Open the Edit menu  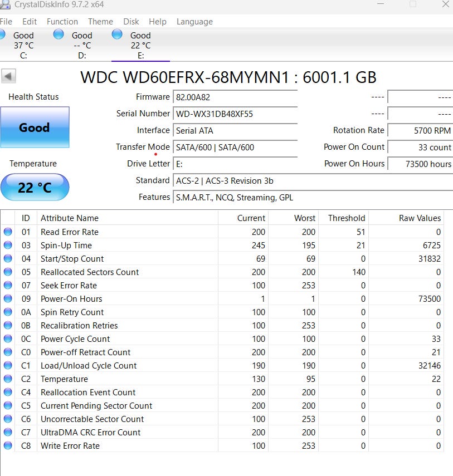(30, 22)
